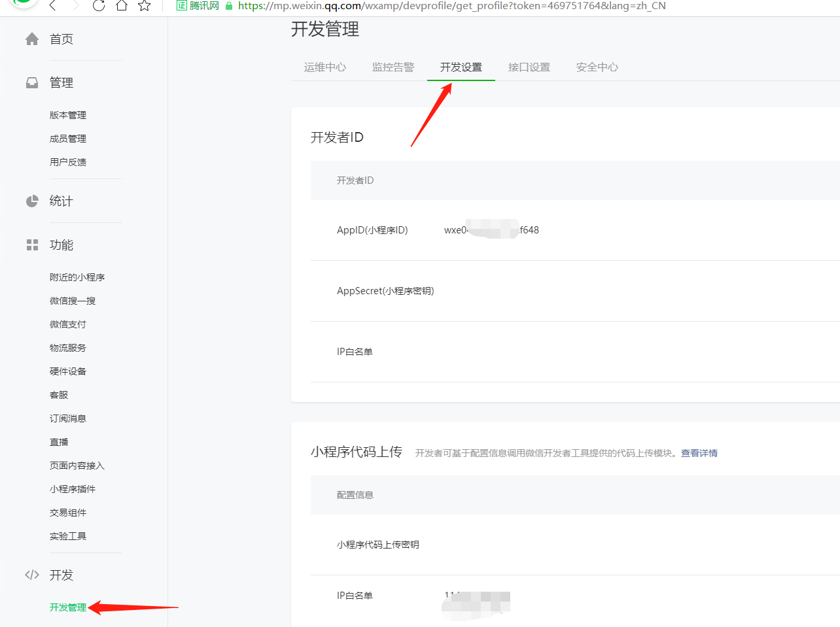This screenshot has height=627, width=840.
Task: Click the AppID(小程序ID) label
Action: coord(372,230)
